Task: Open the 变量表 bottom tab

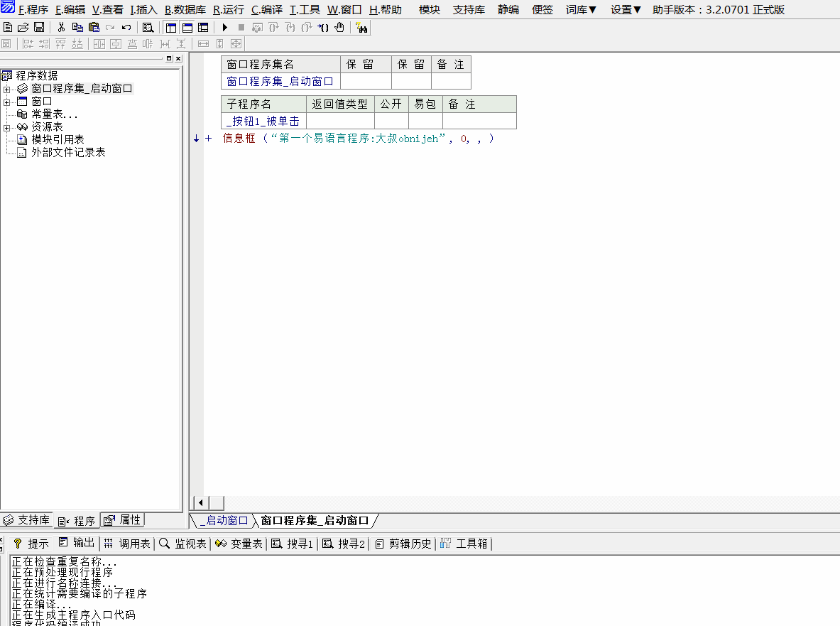Action: (x=239, y=544)
